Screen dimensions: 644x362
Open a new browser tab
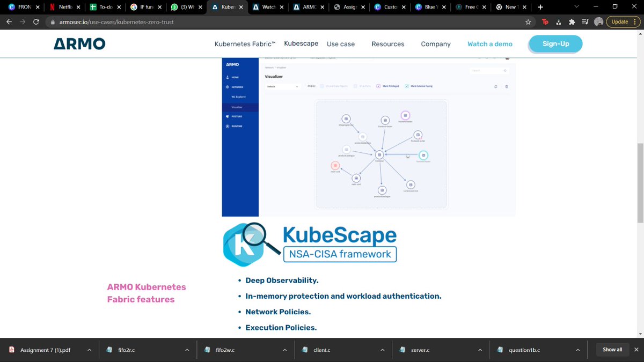click(x=540, y=7)
